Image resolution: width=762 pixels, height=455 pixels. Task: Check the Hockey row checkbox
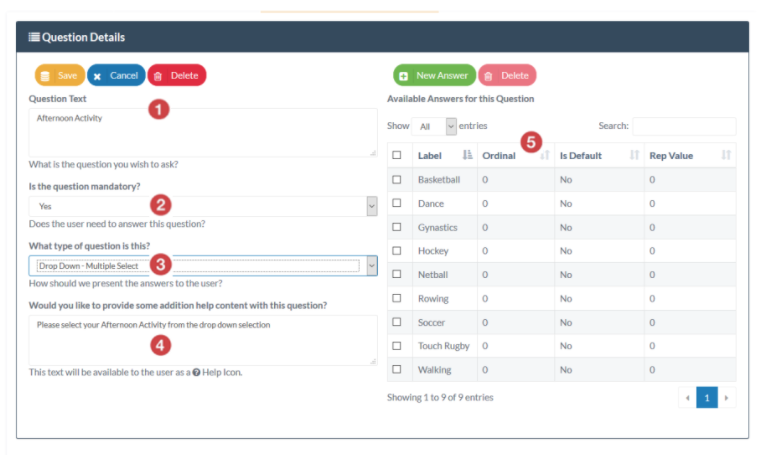point(397,250)
